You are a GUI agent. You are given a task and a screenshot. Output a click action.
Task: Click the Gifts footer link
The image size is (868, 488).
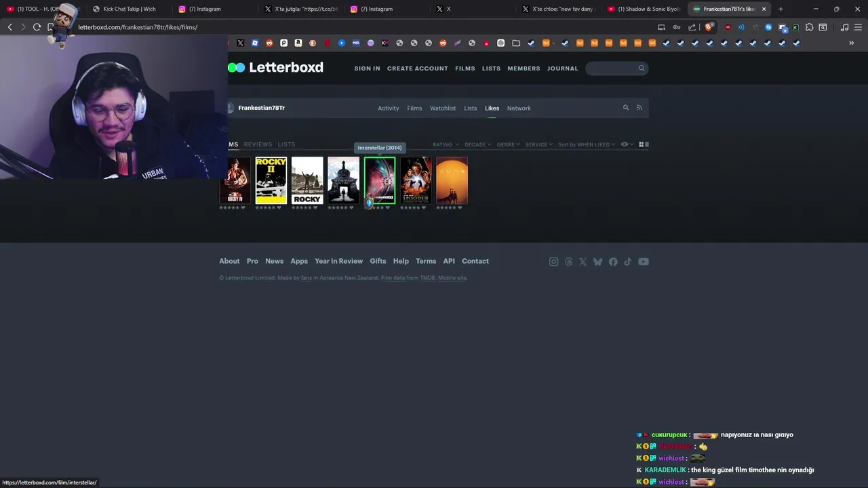click(x=378, y=261)
